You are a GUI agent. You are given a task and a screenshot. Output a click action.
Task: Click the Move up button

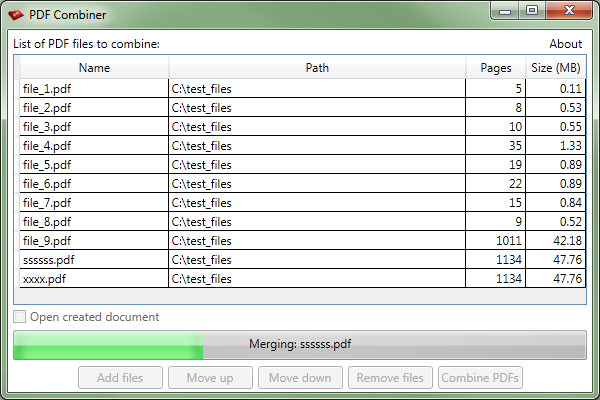click(x=210, y=378)
